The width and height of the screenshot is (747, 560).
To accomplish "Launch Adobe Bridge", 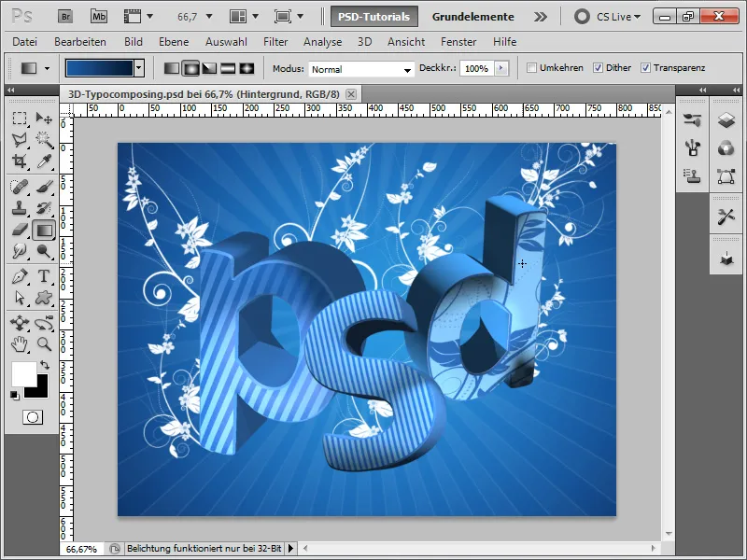I will tap(65, 17).
